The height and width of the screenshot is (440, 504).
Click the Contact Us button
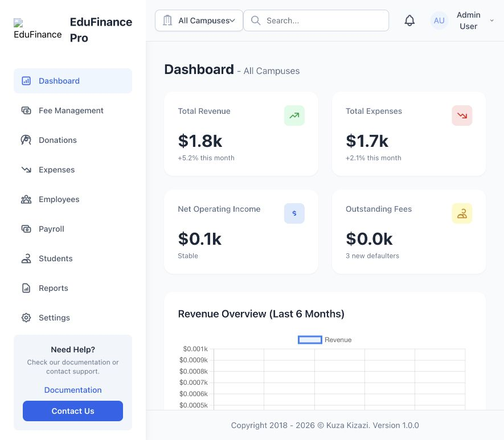73,411
